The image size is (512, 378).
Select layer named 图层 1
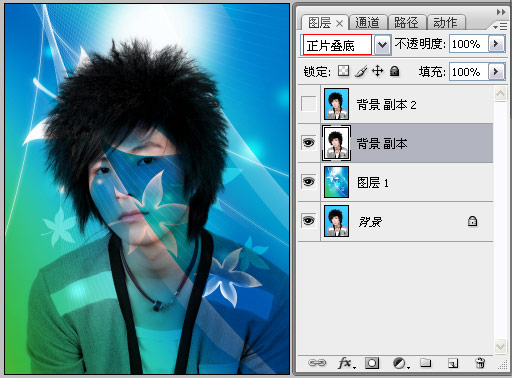click(x=373, y=183)
